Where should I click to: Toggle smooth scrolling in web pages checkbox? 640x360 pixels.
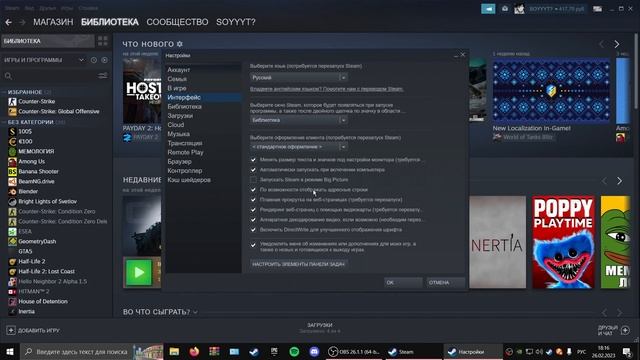point(253,200)
